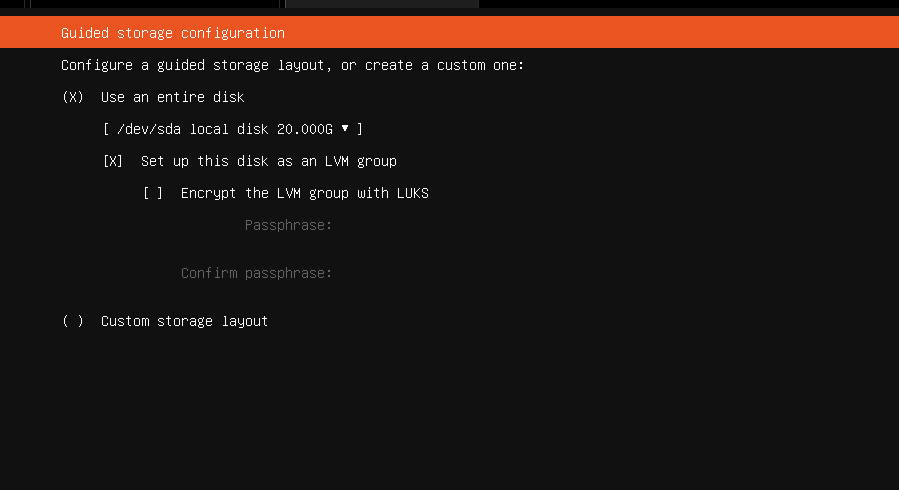Click the "Custom storage layout" label text

(x=184, y=321)
